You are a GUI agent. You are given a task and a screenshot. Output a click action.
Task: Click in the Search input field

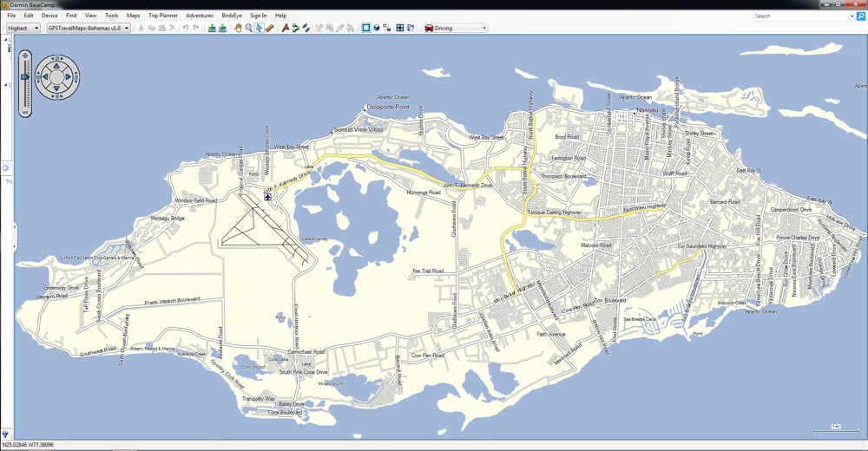click(801, 16)
